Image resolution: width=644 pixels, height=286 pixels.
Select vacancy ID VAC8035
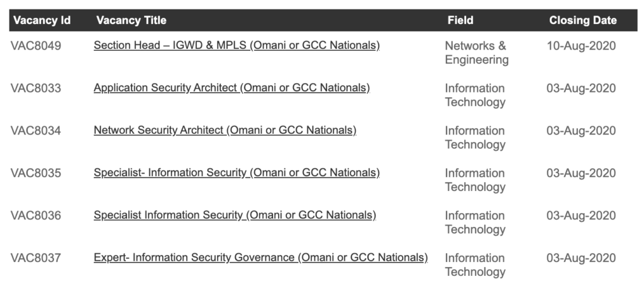36,173
